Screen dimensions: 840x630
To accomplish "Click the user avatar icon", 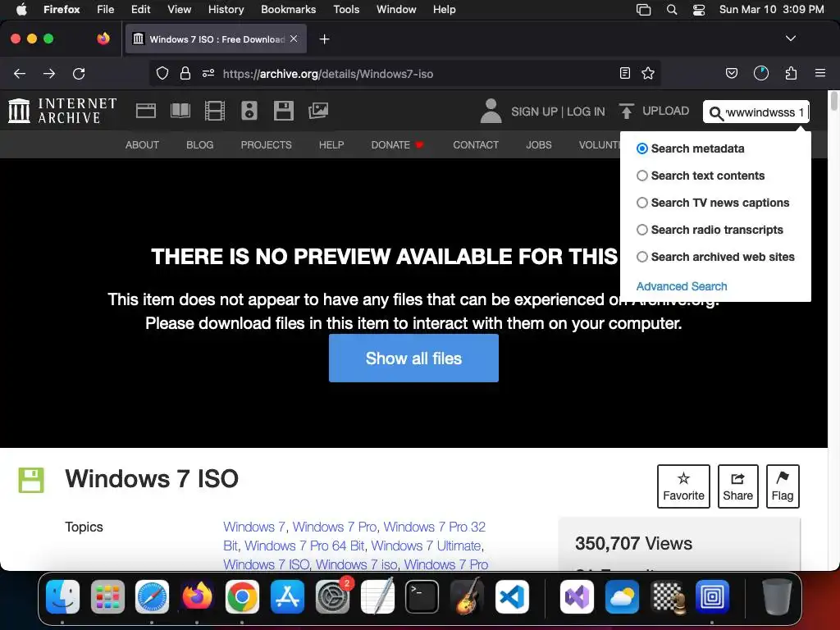I will tap(491, 111).
